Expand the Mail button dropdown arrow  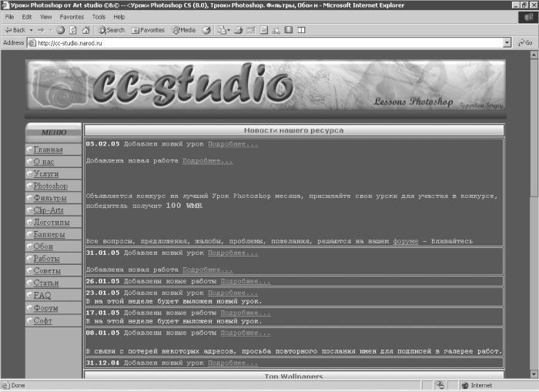229,30
